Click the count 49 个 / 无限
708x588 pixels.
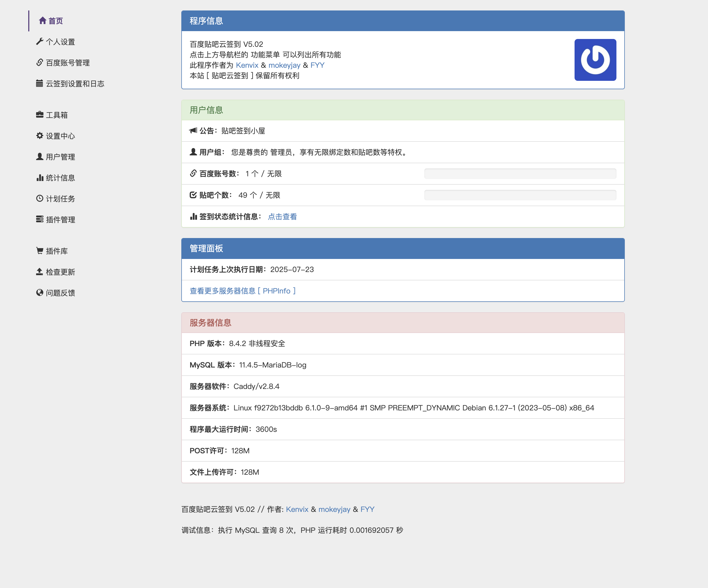pyautogui.click(x=259, y=195)
